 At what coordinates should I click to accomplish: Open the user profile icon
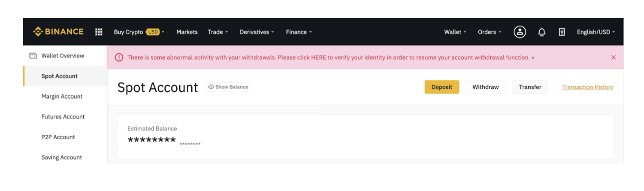(520, 32)
